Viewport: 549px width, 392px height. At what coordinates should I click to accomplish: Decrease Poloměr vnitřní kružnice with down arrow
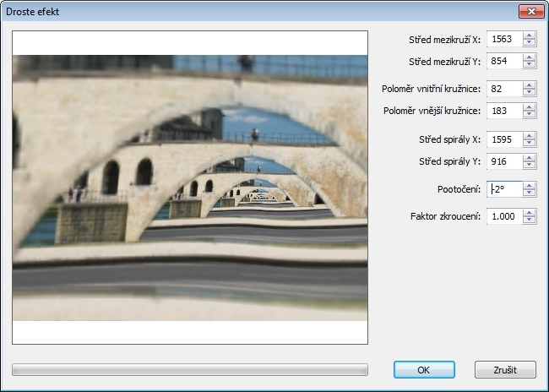[x=530, y=92]
